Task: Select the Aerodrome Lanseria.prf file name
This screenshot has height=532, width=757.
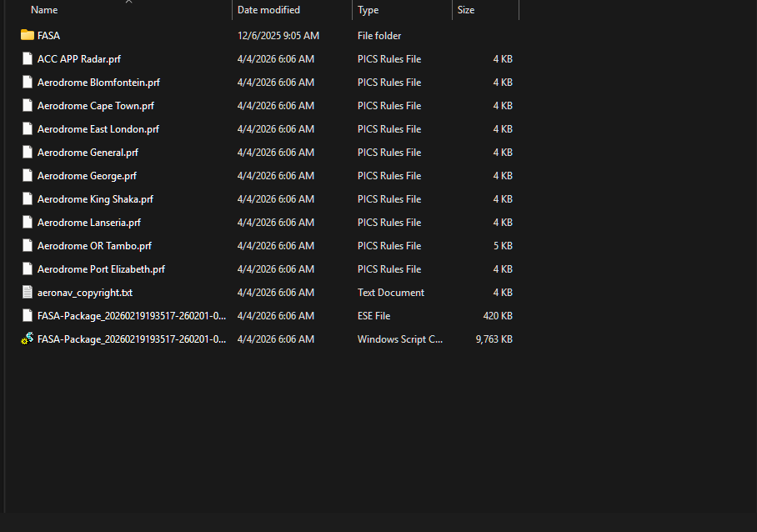Action: click(88, 223)
